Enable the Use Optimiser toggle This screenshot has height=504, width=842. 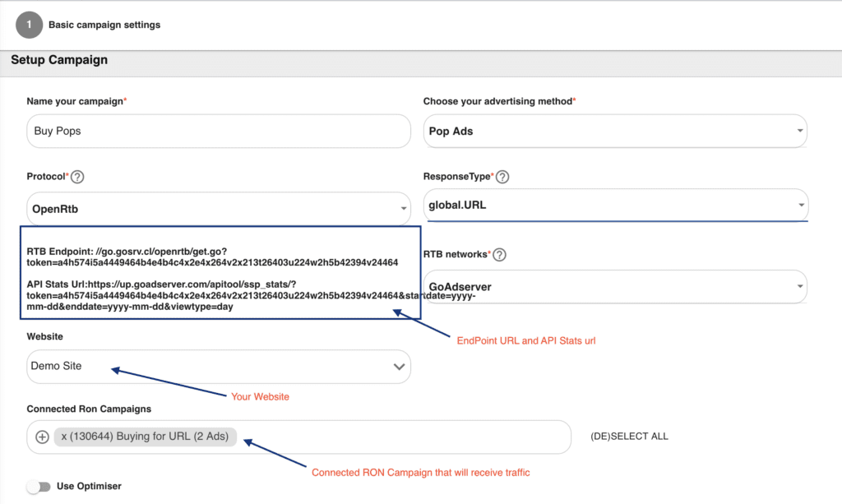[x=38, y=487]
